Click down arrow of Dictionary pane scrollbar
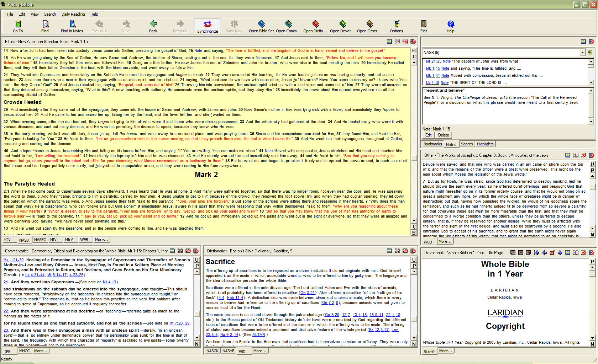This screenshot has height=364, width=598. coord(414,338)
